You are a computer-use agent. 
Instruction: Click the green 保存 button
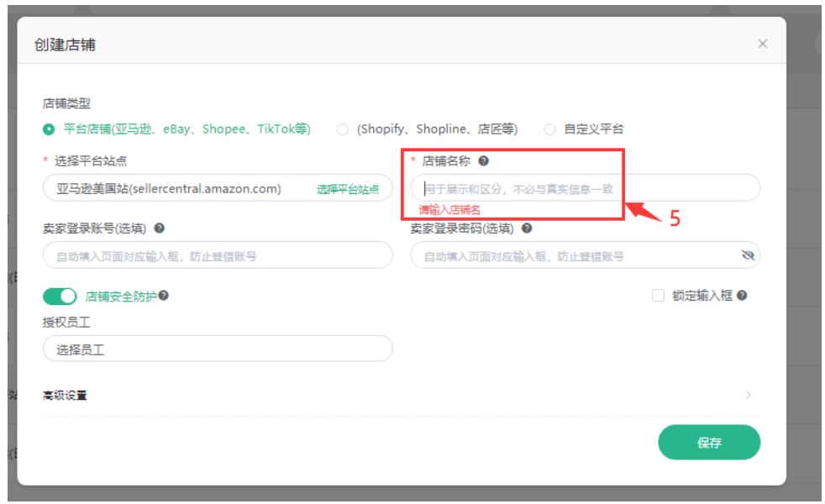(708, 443)
